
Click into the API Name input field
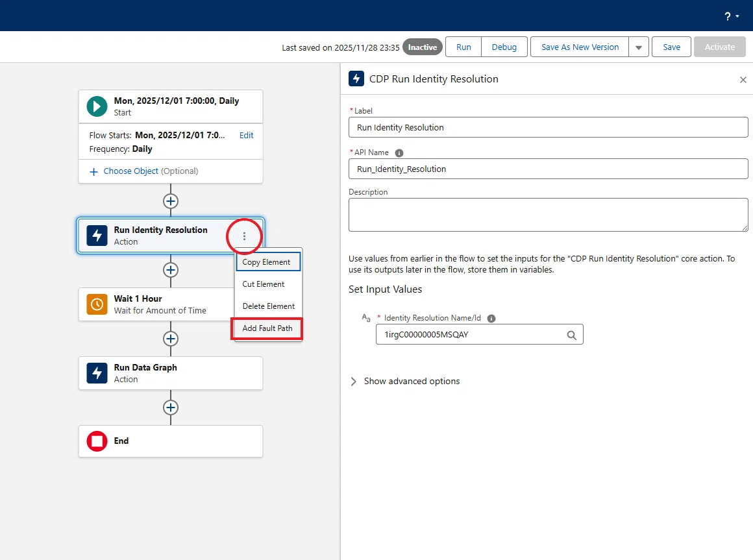(548, 169)
